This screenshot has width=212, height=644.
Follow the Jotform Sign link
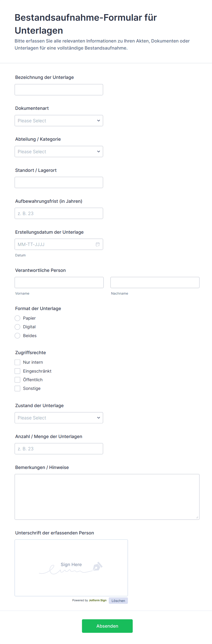click(x=98, y=600)
